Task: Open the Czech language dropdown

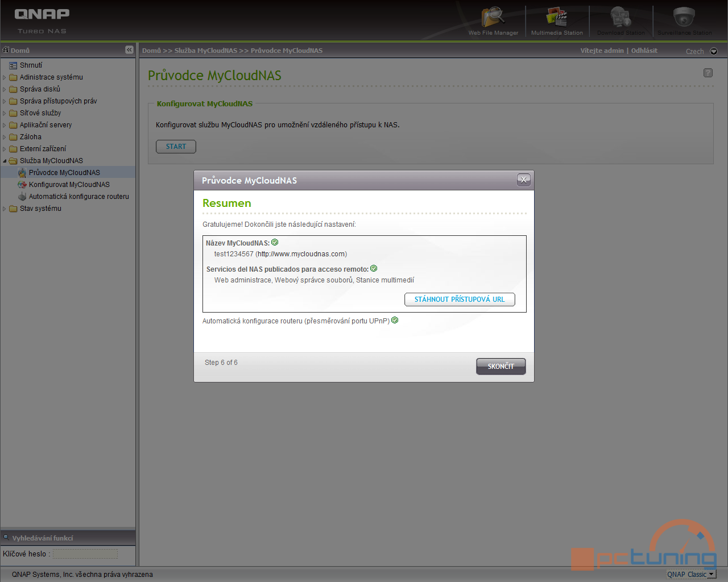Action: coord(714,51)
